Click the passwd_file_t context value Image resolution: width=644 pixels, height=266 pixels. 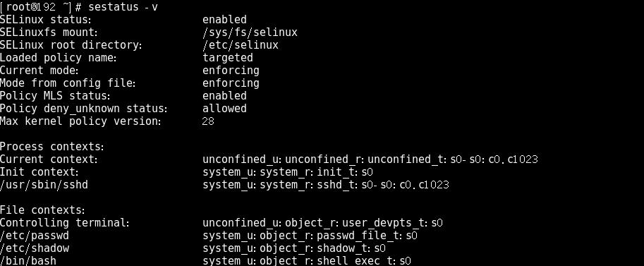click(x=310, y=236)
